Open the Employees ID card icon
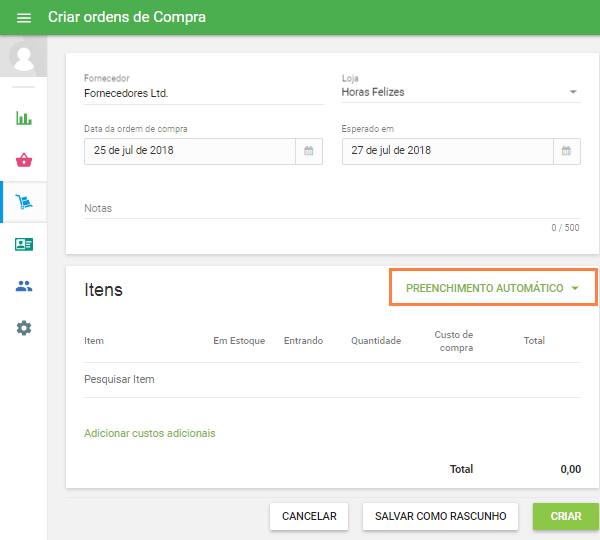 click(x=24, y=244)
